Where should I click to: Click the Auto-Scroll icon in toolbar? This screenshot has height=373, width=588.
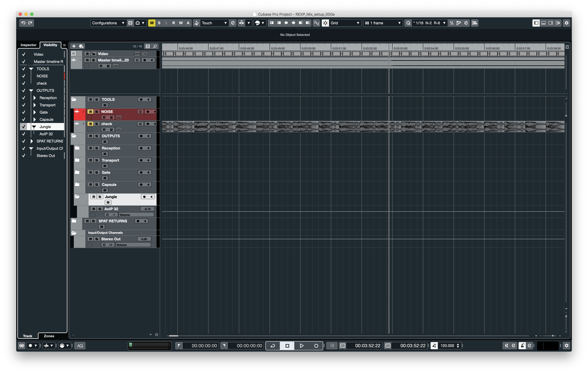pos(241,23)
